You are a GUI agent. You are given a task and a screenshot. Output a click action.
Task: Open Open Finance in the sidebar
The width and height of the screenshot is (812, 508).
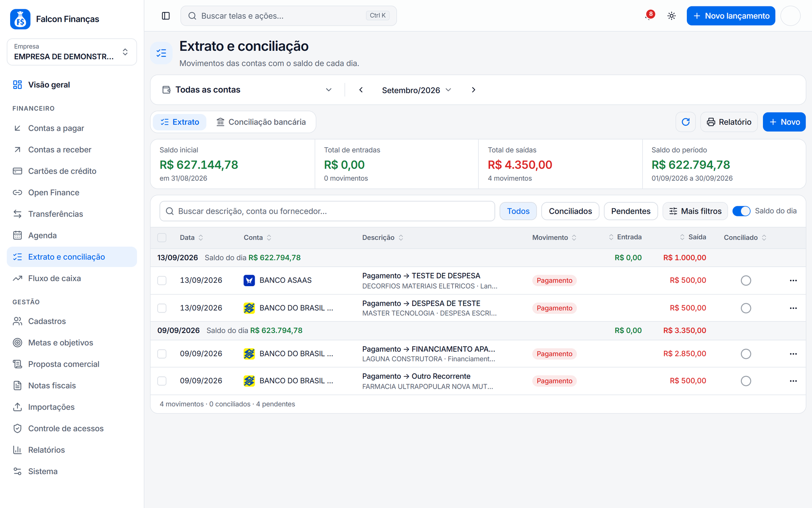(72, 193)
